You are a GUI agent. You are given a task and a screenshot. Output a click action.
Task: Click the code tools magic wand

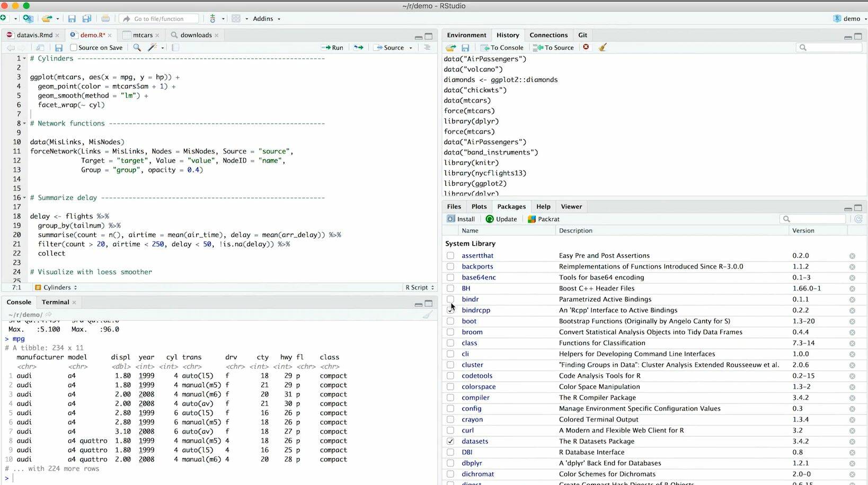(152, 48)
